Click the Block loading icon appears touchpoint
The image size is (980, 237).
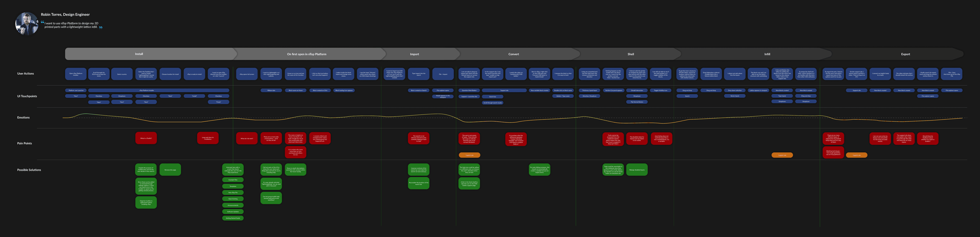[344, 90]
